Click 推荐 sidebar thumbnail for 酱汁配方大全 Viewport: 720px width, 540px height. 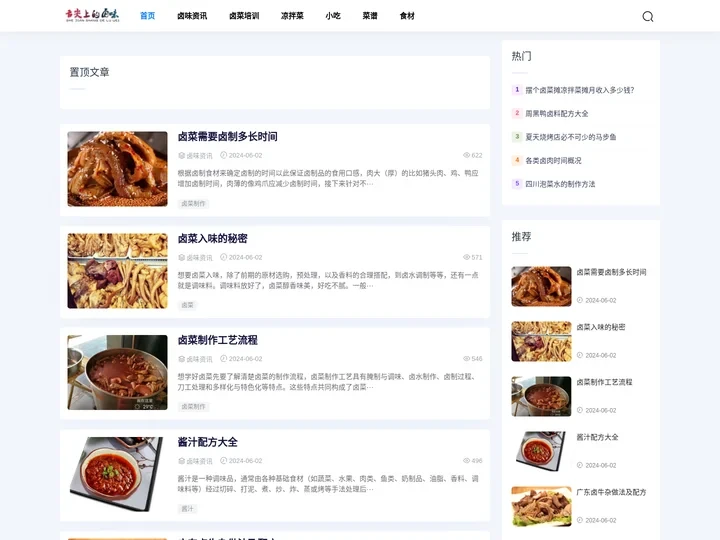(x=541, y=451)
